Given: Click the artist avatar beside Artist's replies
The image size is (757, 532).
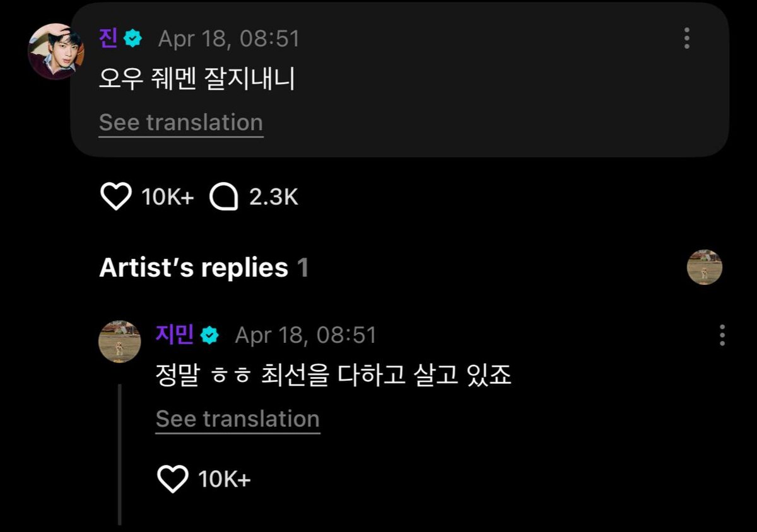Looking at the screenshot, I should (x=704, y=267).
